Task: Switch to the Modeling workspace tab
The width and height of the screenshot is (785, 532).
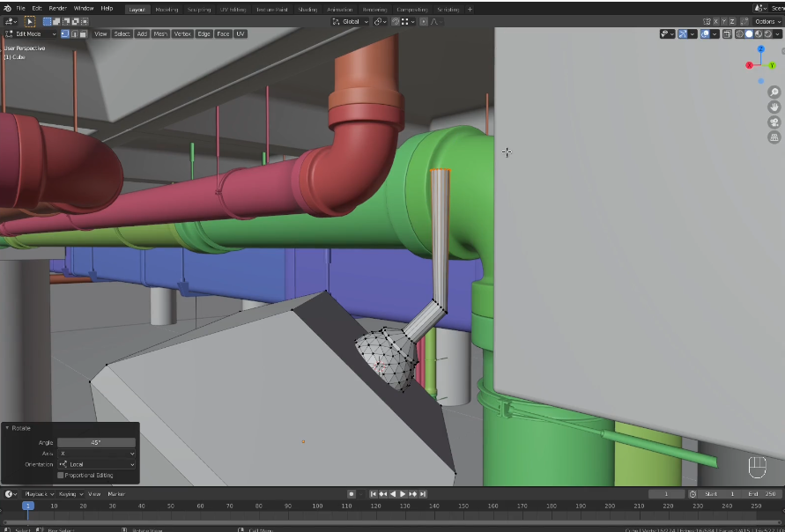Action: (167, 10)
